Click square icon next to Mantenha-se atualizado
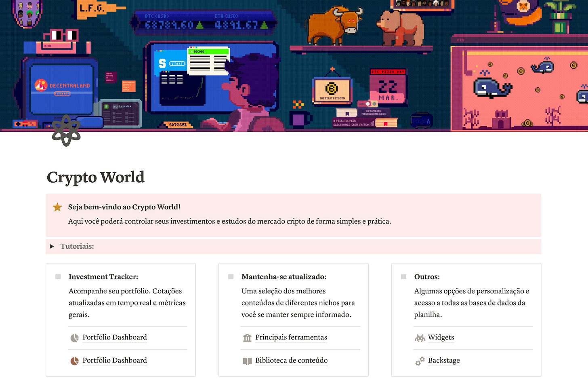 [231, 277]
